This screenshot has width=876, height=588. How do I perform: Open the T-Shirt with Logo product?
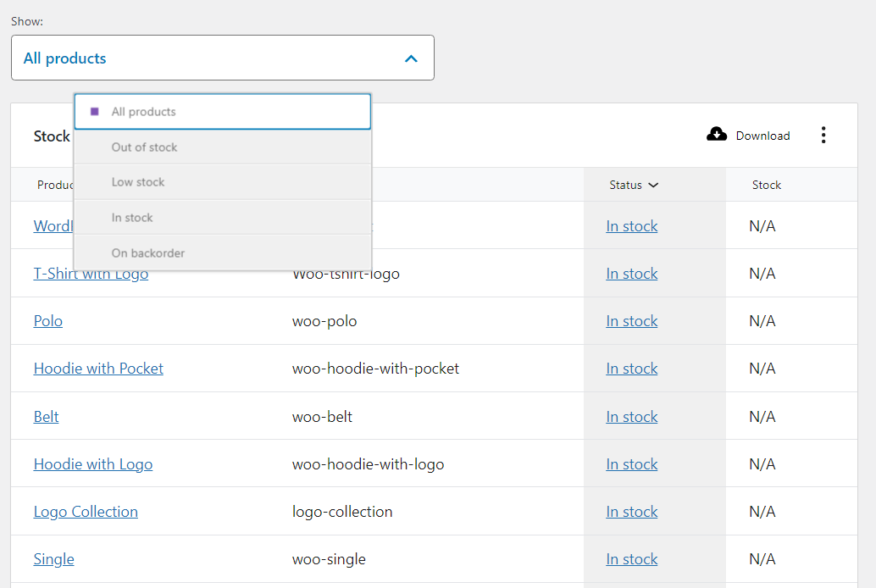[91, 273]
